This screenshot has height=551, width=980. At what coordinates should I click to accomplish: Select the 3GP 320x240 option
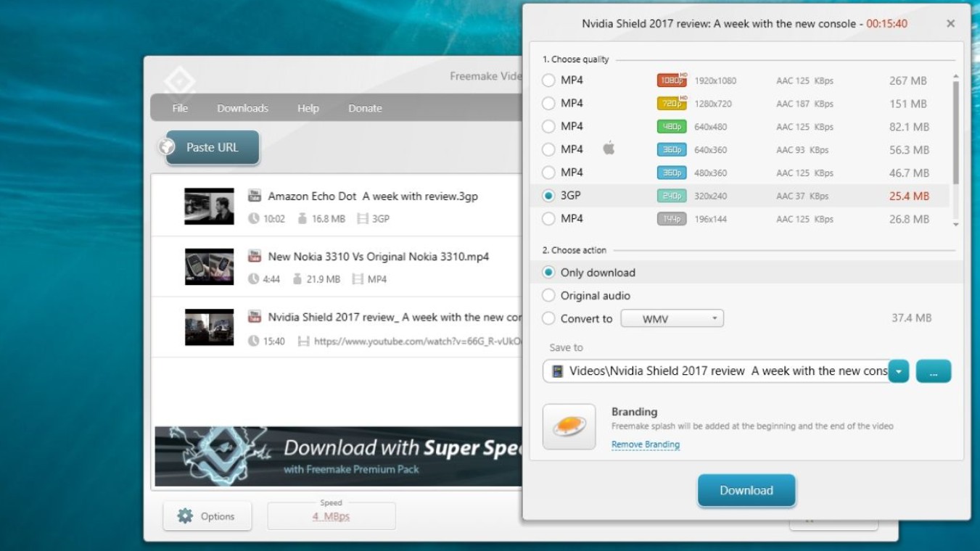(x=548, y=196)
